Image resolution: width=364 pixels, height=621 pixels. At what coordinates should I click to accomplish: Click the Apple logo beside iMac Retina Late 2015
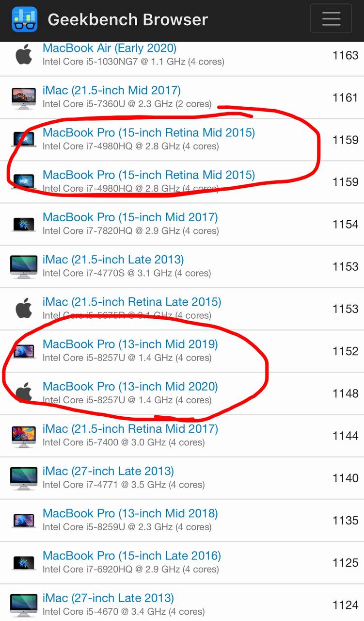pyautogui.click(x=24, y=309)
